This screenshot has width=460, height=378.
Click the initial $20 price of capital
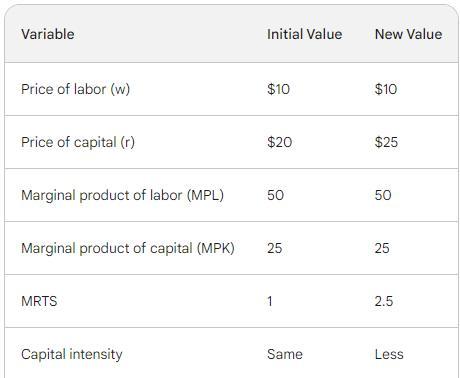pyautogui.click(x=279, y=142)
